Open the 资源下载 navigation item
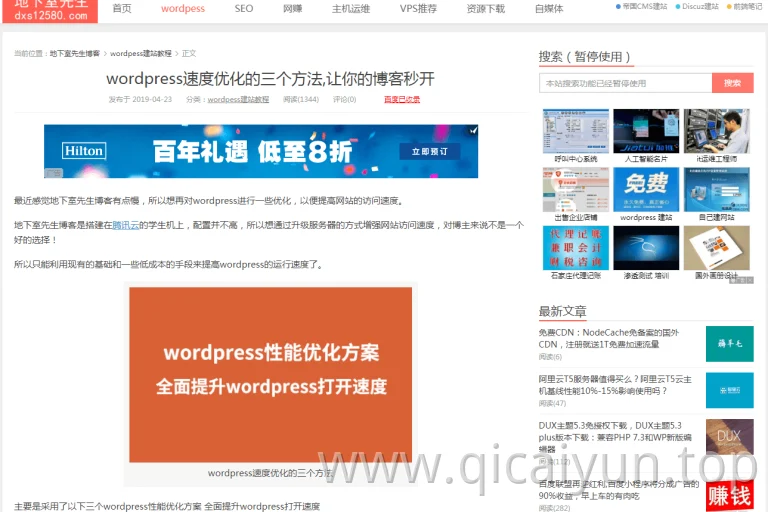768x512 pixels. pos(485,9)
